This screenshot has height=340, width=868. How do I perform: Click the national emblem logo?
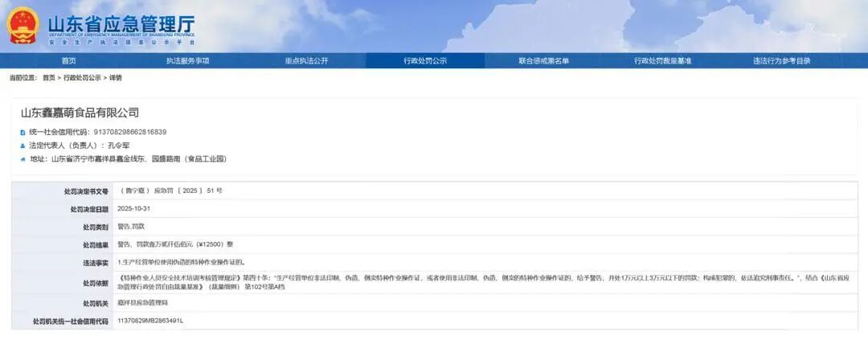click(x=23, y=25)
